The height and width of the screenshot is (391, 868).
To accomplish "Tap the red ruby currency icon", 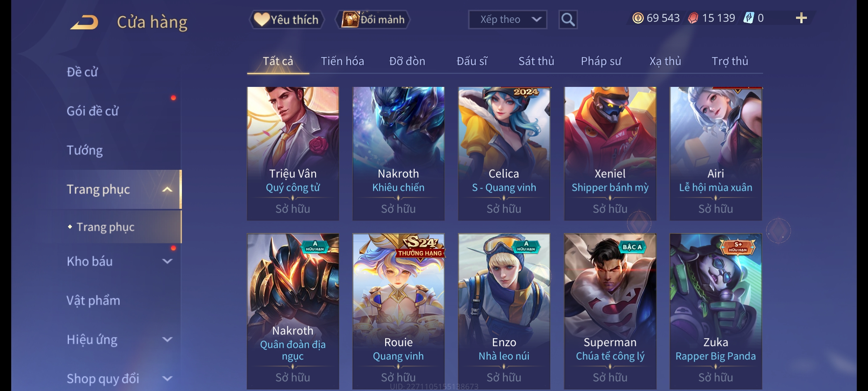I will tap(693, 18).
